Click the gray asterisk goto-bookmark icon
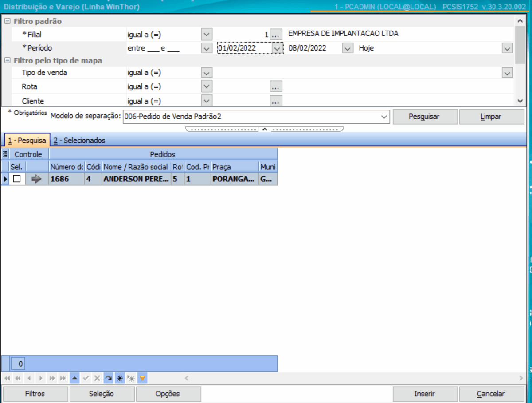The image size is (532, 403). click(x=131, y=379)
